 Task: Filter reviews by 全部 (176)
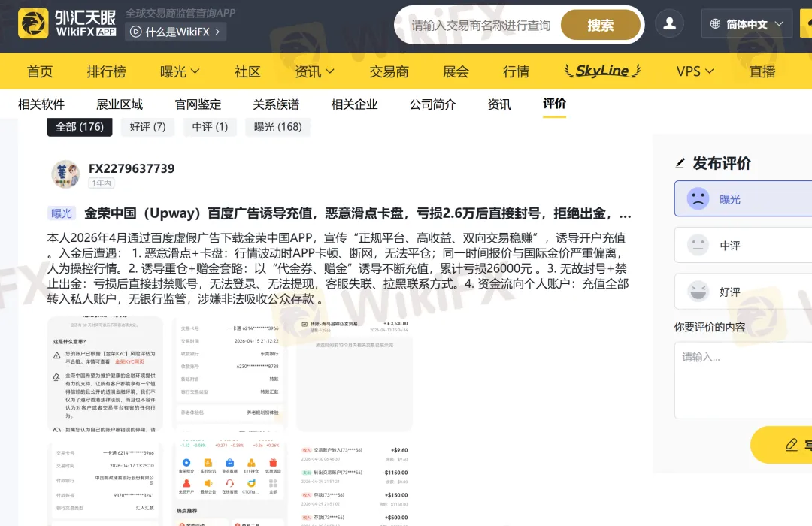coord(80,127)
